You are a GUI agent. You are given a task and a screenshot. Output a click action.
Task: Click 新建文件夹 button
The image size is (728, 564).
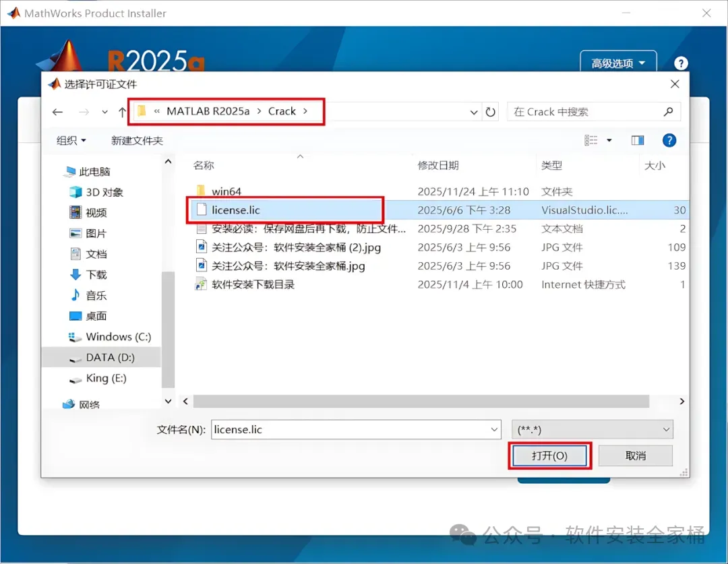pos(137,140)
